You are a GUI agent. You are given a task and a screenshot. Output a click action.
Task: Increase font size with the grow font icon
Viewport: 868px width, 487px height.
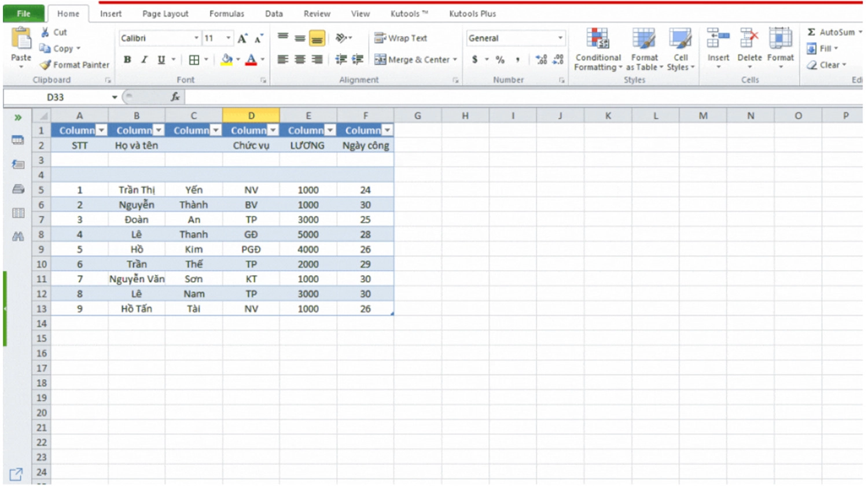point(242,38)
